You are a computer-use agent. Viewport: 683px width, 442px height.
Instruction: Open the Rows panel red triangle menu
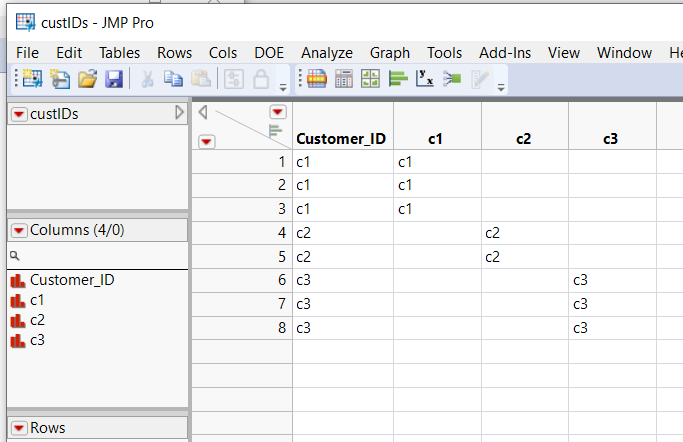pos(19,428)
